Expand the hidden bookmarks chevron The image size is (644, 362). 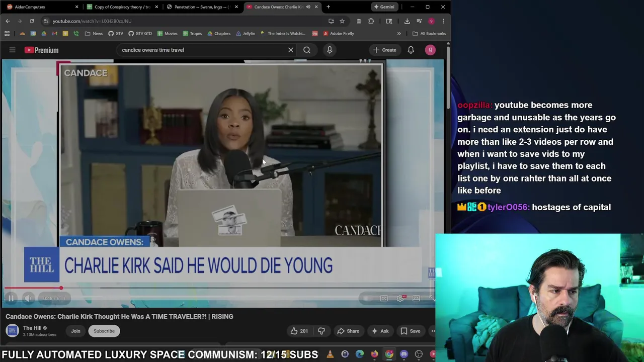399,34
